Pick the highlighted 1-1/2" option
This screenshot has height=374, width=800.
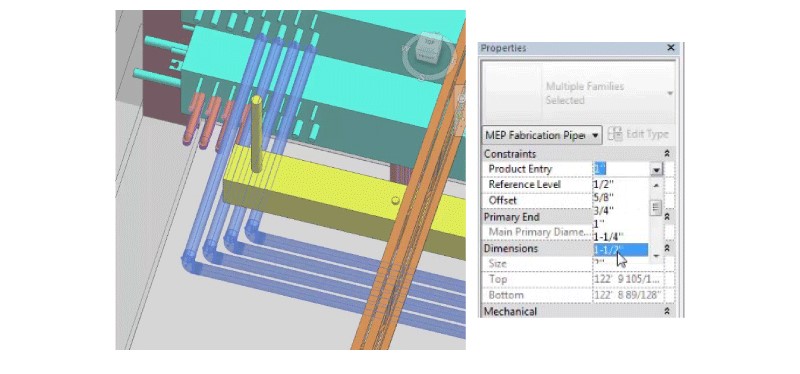[620, 250]
